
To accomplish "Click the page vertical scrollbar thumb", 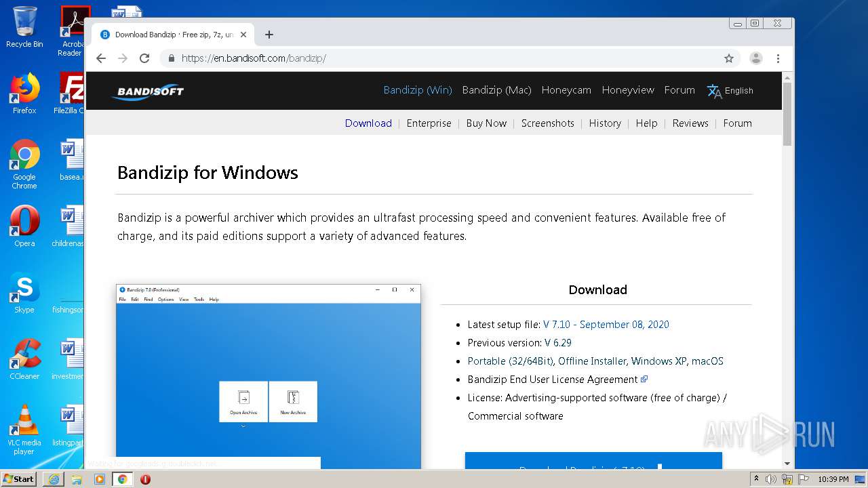I will click(787, 115).
